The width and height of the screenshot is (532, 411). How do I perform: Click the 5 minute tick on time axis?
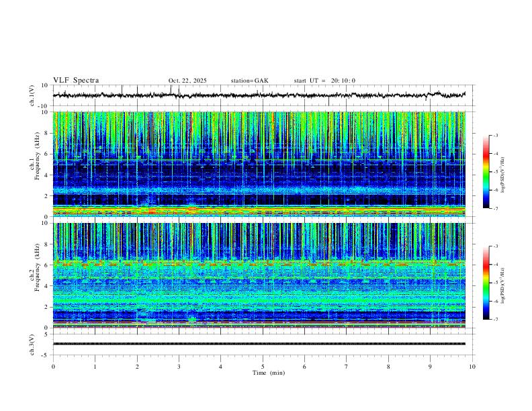(x=263, y=367)
